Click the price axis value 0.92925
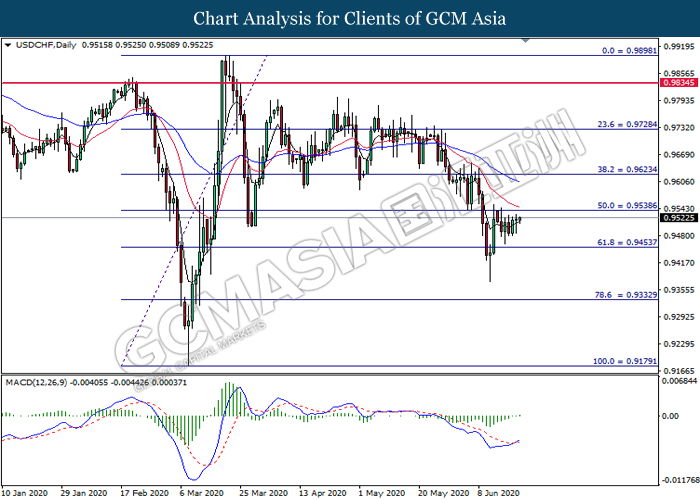The width and height of the screenshot is (700, 500). click(679, 317)
